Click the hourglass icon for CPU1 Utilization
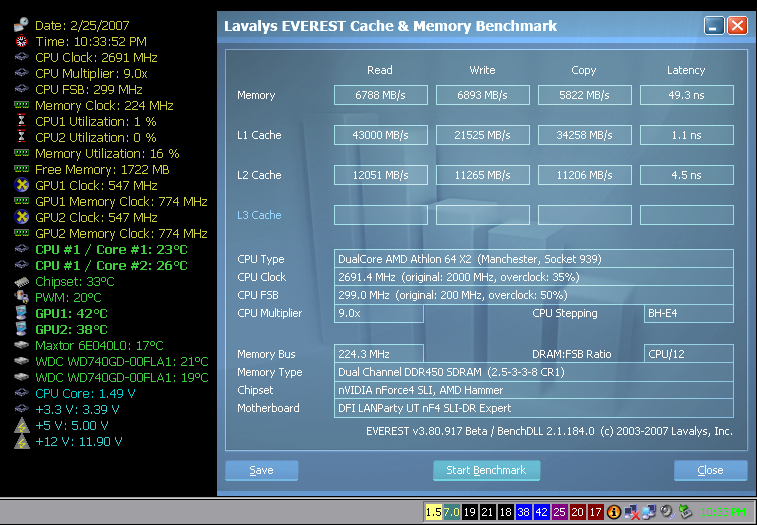Screen dimensions: 757x525 point(21,121)
